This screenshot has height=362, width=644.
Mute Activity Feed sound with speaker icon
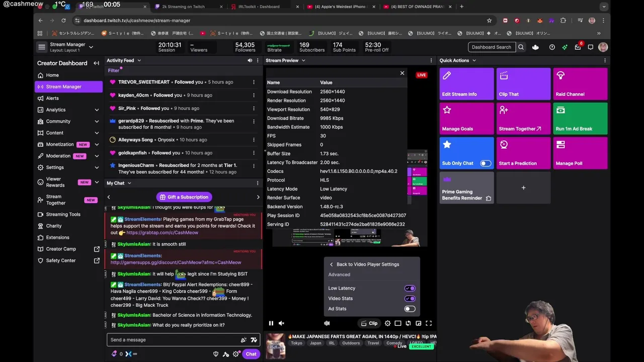[x=250, y=60]
